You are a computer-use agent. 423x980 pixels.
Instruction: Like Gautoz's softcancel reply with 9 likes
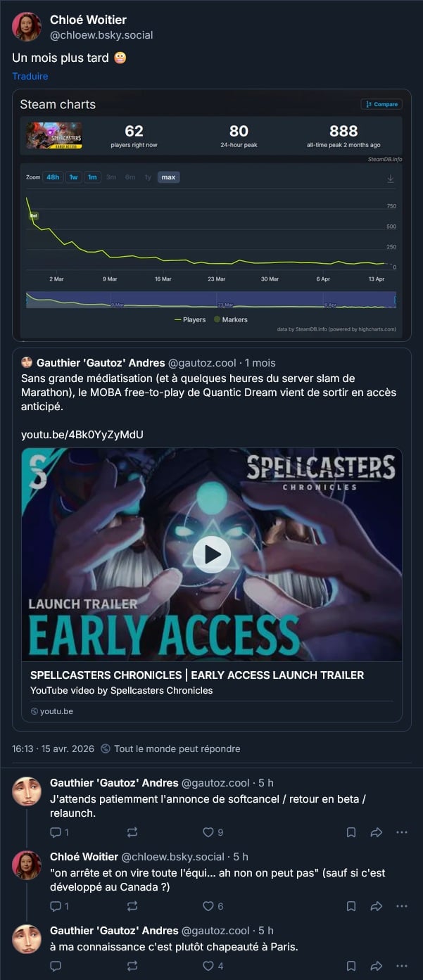[213, 832]
